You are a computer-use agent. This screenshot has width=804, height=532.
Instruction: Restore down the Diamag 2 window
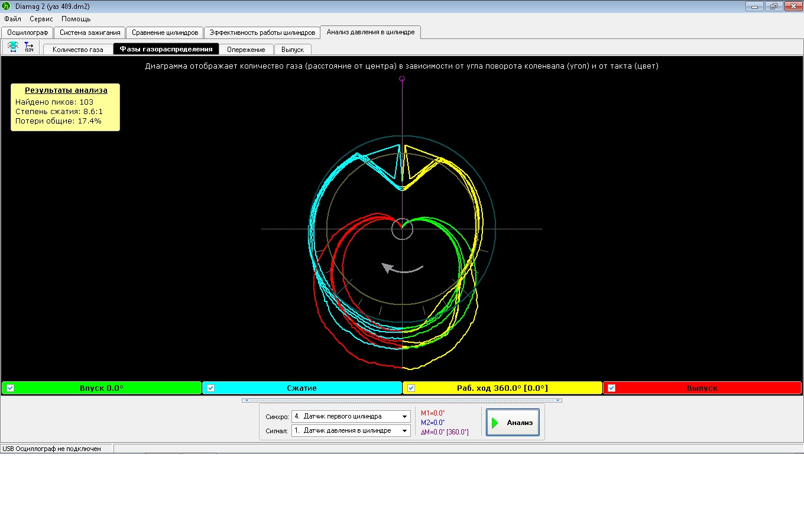(x=773, y=7)
